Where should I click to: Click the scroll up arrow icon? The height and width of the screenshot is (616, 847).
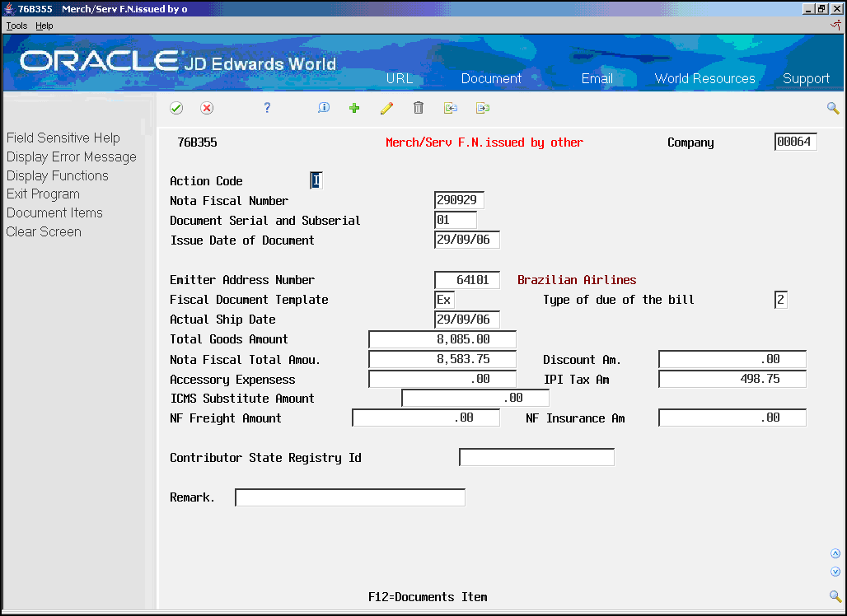click(835, 553)
